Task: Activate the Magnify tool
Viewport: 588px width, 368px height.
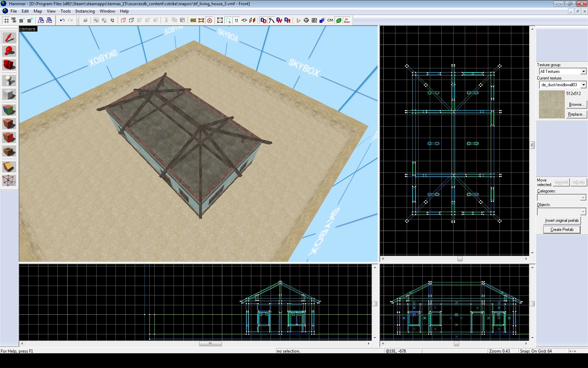Action: click(9, 51)
